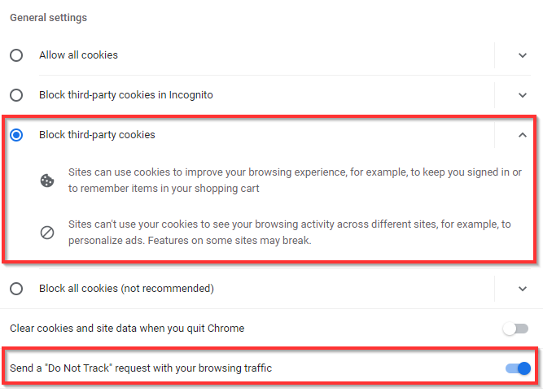Click Clear cookies and site data label
This screenshot has width=543, height=392.
(x=127, y=329)
